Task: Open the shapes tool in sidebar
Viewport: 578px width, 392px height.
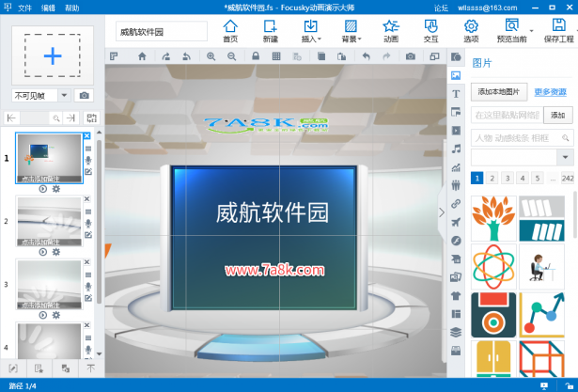Action: (x=456, y=56)
